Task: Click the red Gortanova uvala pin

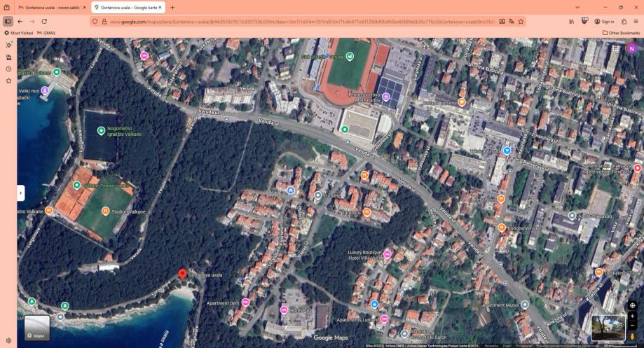Action: coord(182,274)
